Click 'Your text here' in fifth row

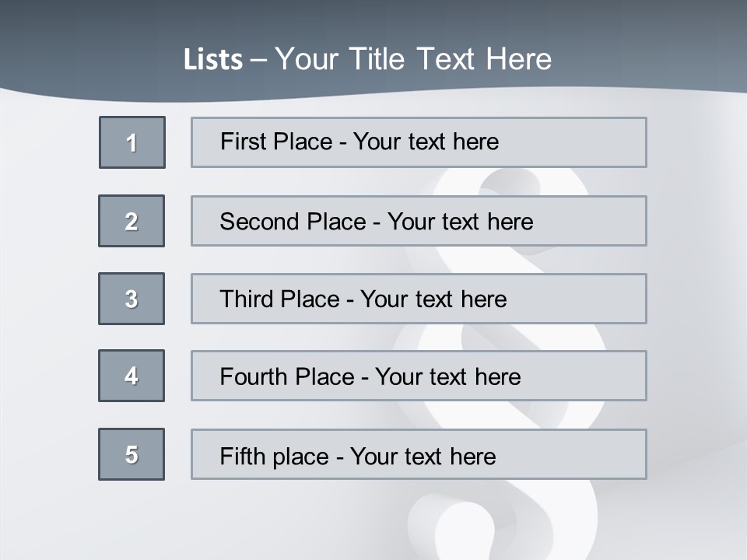tap(423, 456)
